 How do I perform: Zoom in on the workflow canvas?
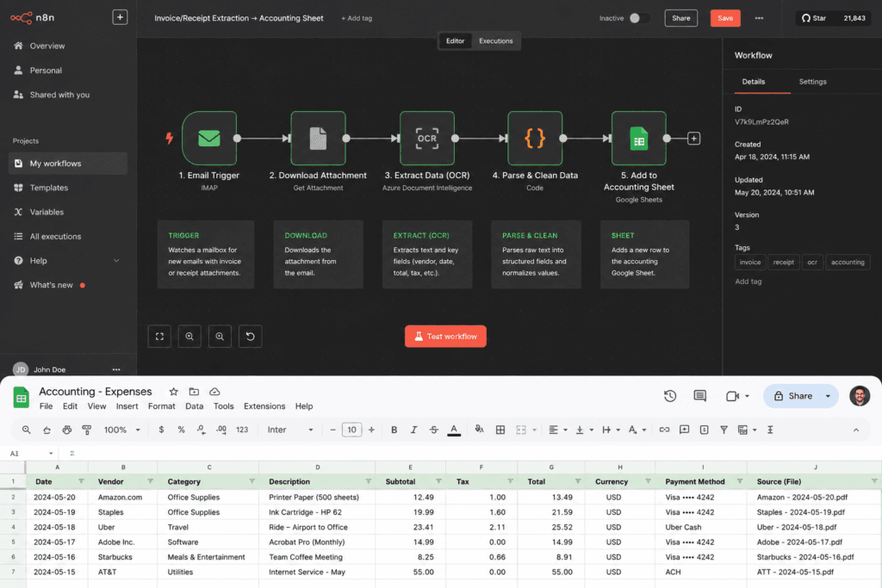[x=189, y=336]
